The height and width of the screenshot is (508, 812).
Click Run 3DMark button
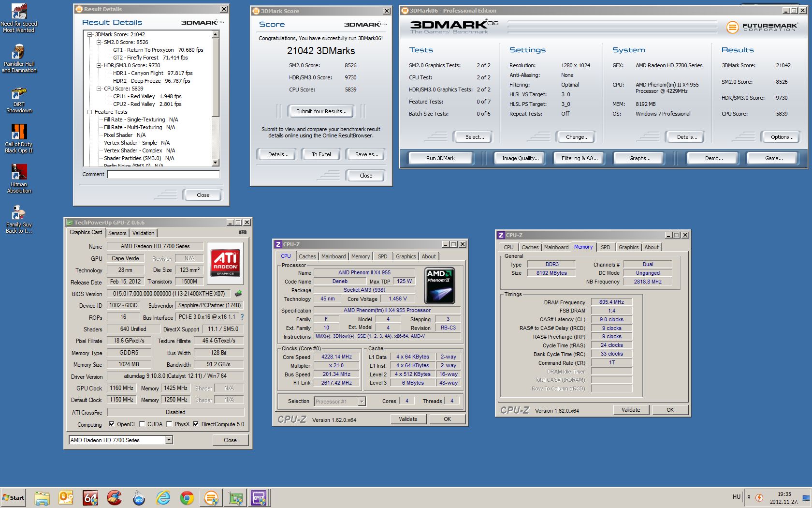tap(440, 158)
